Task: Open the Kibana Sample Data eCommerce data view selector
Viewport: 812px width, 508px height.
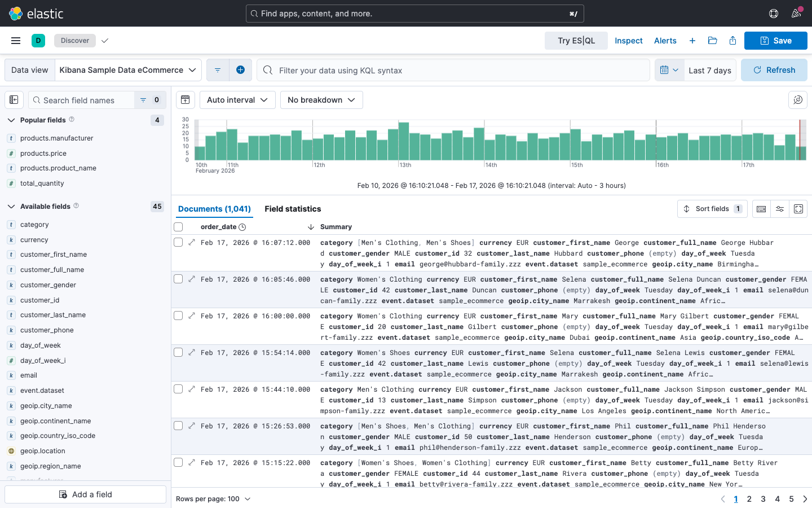Action: 128,70
